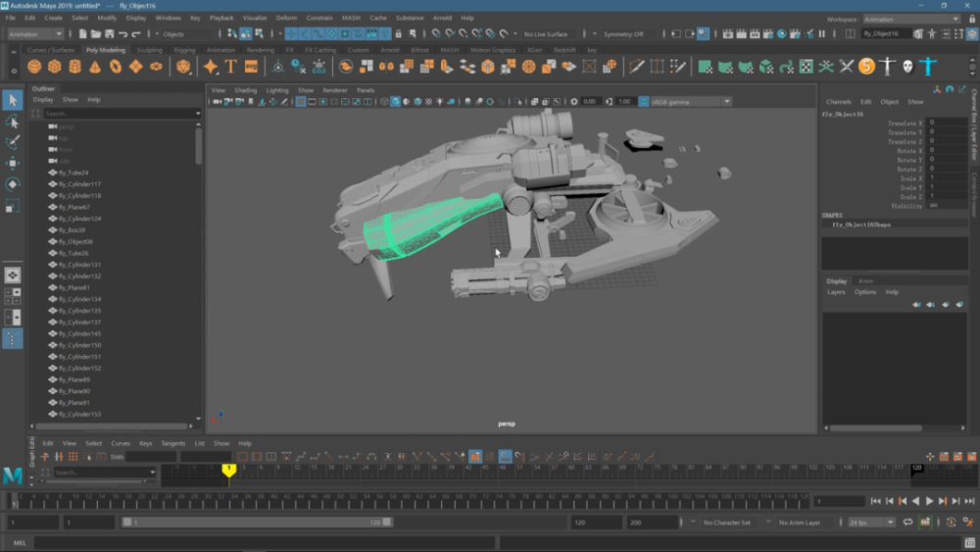Click the polygon Type text tool icon
Screen dimensions: 980x552
pos(231,67)
